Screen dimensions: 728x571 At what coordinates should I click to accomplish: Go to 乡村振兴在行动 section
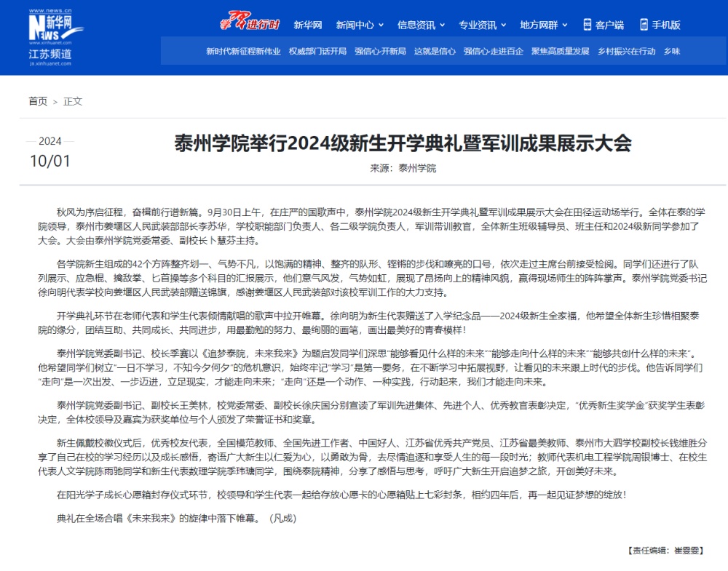626,52
